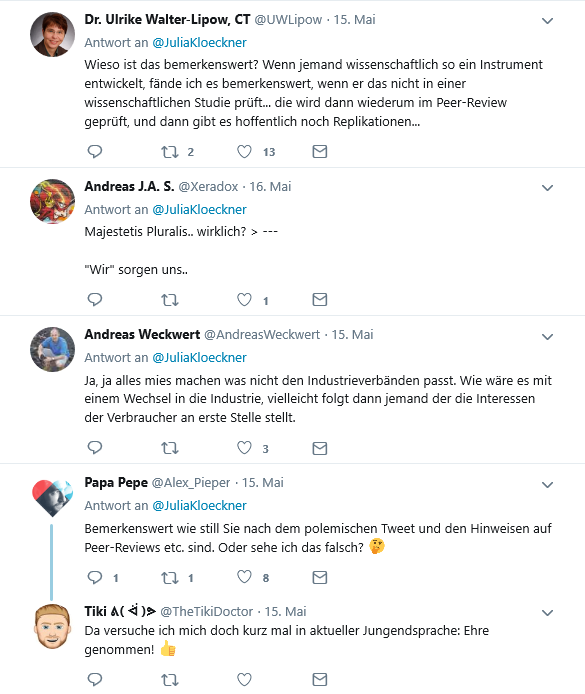Open reply thread on Papa Pepe's tweet
Viewport: 585px width, 694px height.
pyautogui.click(x=95, y=578)
